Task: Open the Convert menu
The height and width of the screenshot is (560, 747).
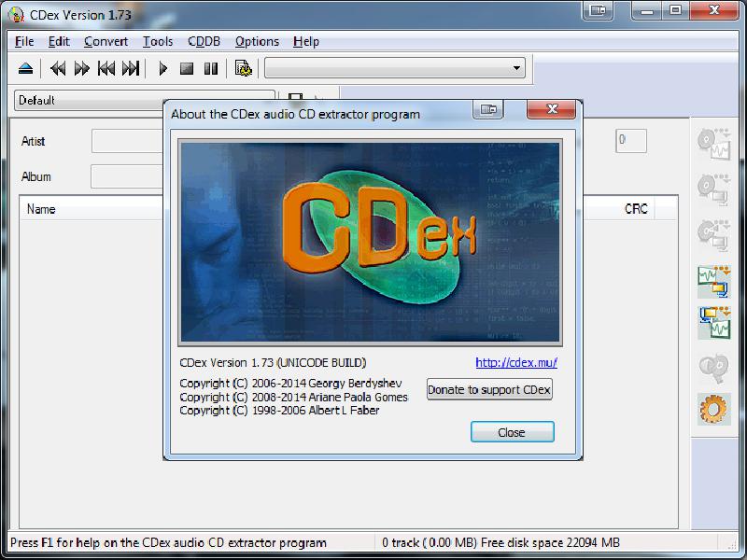Action: [x=106, y=42]
